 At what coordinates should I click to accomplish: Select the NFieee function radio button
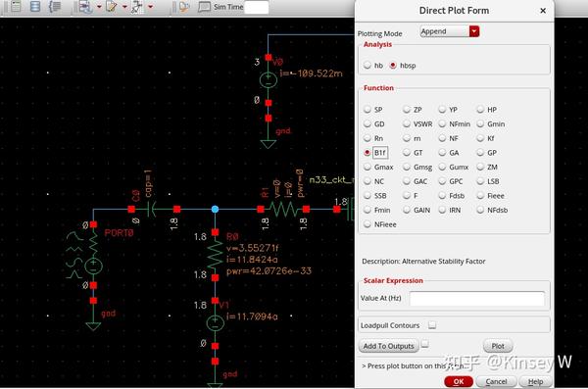click(x=367, y=224)
